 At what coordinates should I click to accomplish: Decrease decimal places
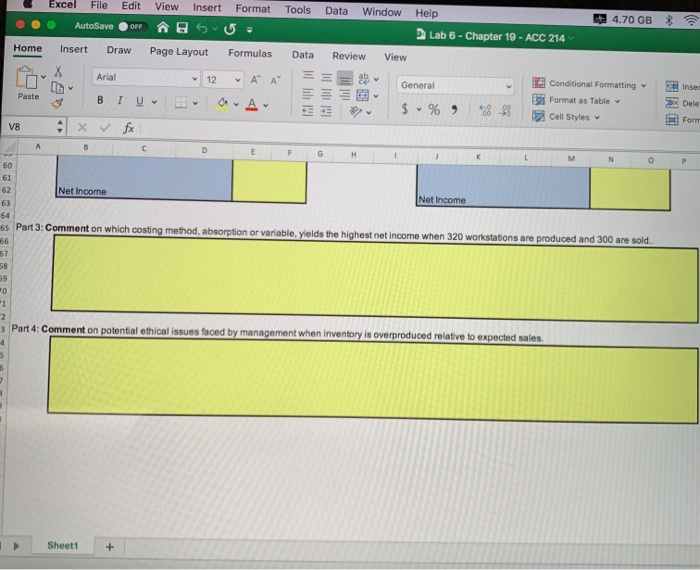(505, 111)
